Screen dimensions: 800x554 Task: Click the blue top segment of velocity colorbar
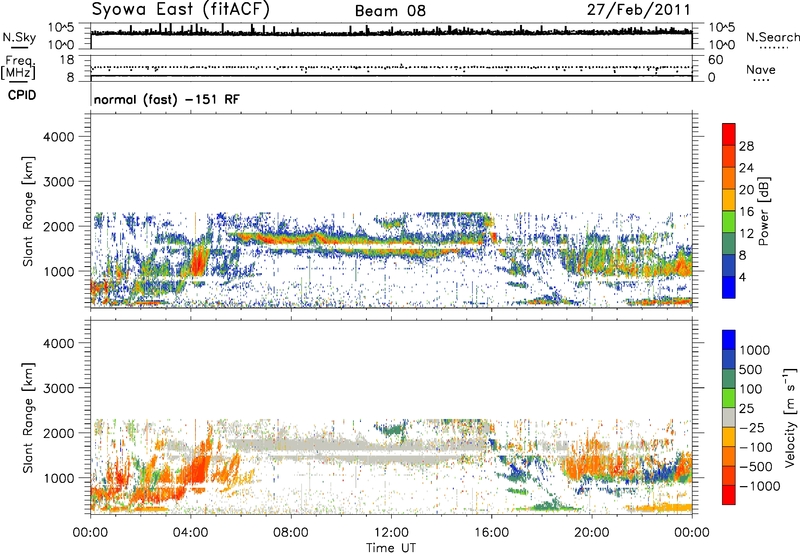coord(729,340)
